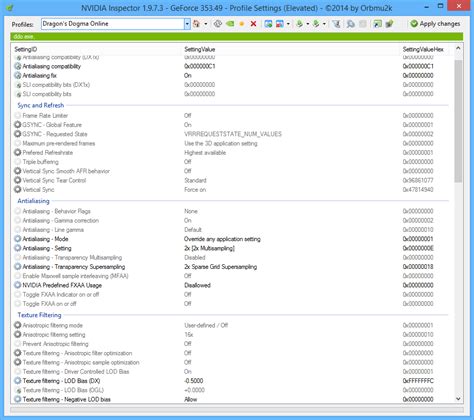Select the Triple buffering setting row

pos(232,162)
